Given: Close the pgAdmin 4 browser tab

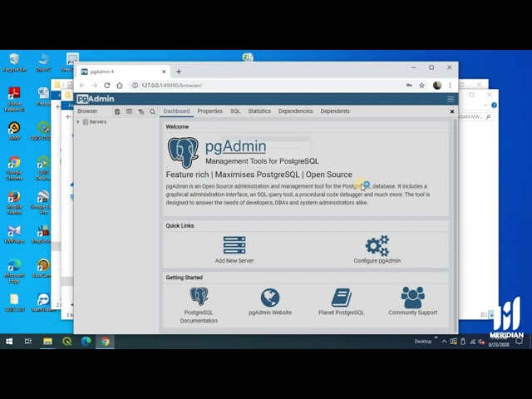Looking at the screenshot, I should tap(164, 71).
